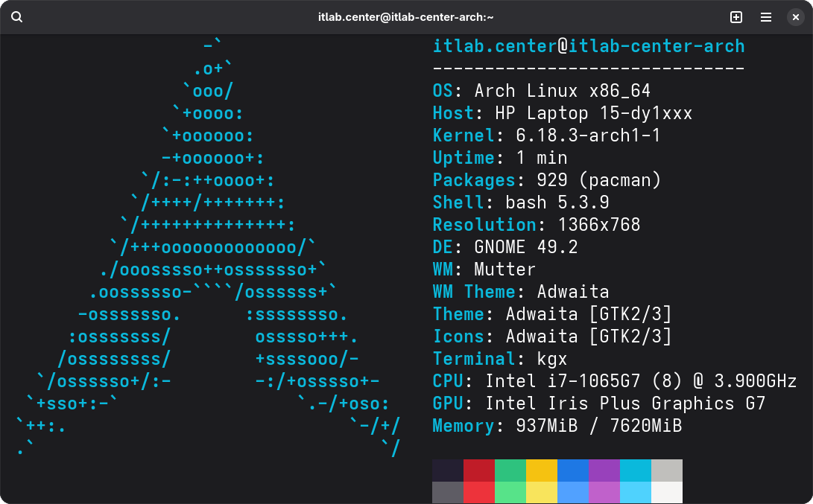Open the terminal search icon
The width and height of the screenshot is (813, 504).
pos(17,17)
